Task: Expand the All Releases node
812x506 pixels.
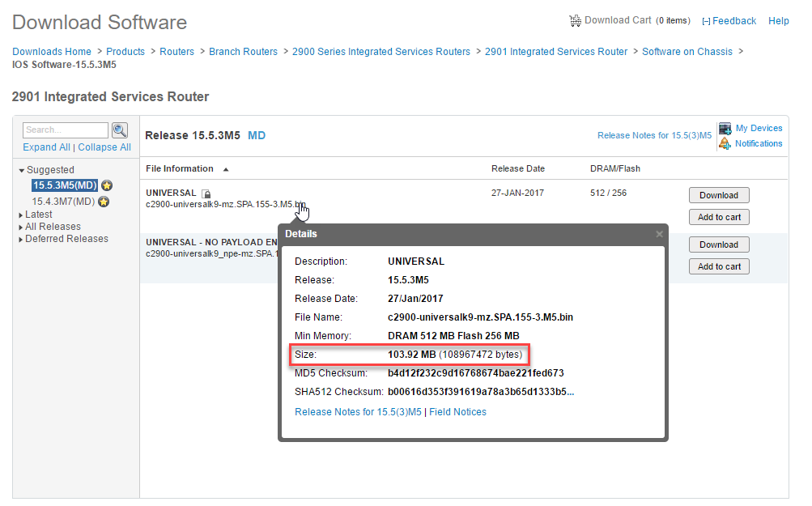Action: tap(21, 227)
